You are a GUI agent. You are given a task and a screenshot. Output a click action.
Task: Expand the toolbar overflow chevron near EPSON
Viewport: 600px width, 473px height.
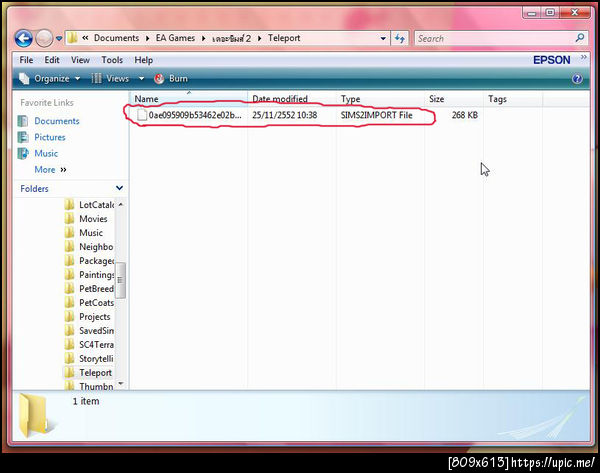(x=584, y=57)
